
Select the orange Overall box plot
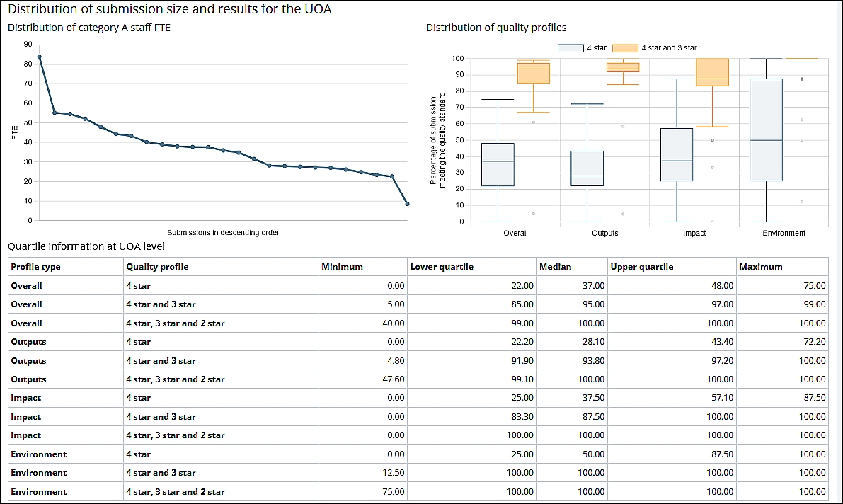533,73
